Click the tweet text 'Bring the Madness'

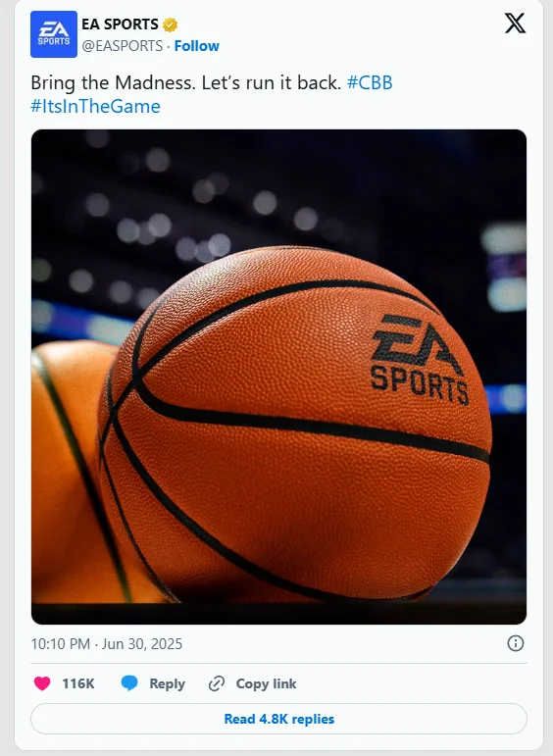point(112,83)
